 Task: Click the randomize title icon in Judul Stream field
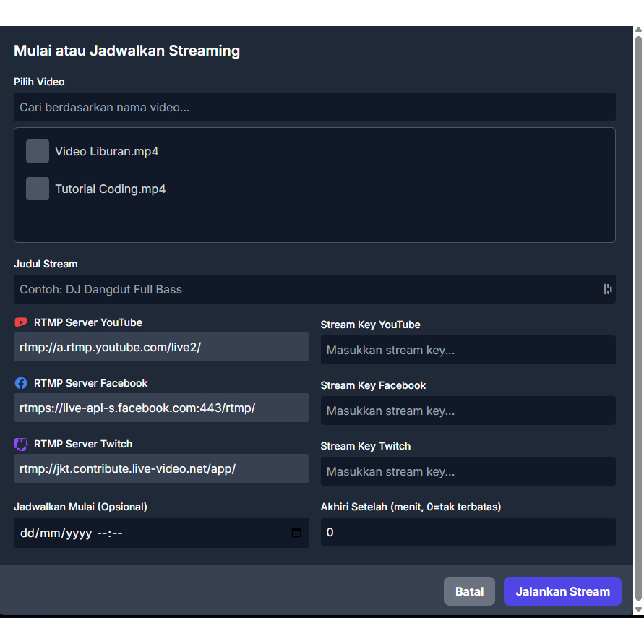(x=607, y=289)
